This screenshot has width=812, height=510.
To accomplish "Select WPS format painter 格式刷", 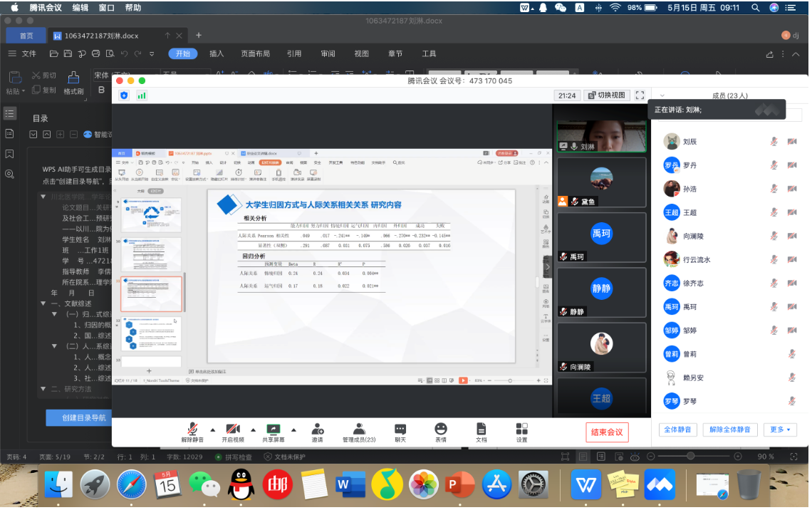I will click(x=73, y=83).
